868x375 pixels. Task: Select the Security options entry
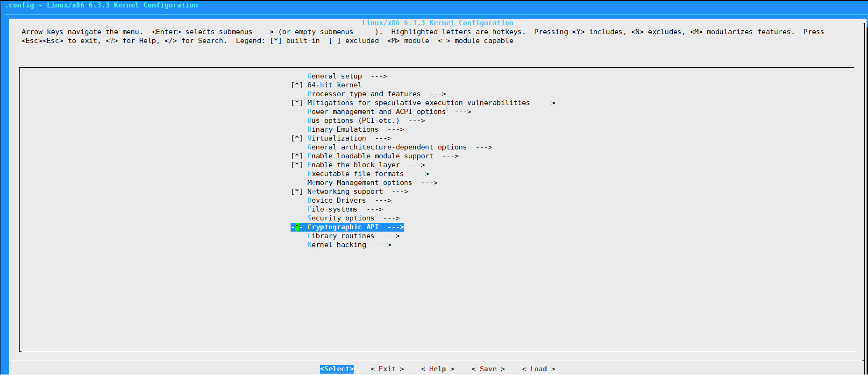tap(341, 218)
